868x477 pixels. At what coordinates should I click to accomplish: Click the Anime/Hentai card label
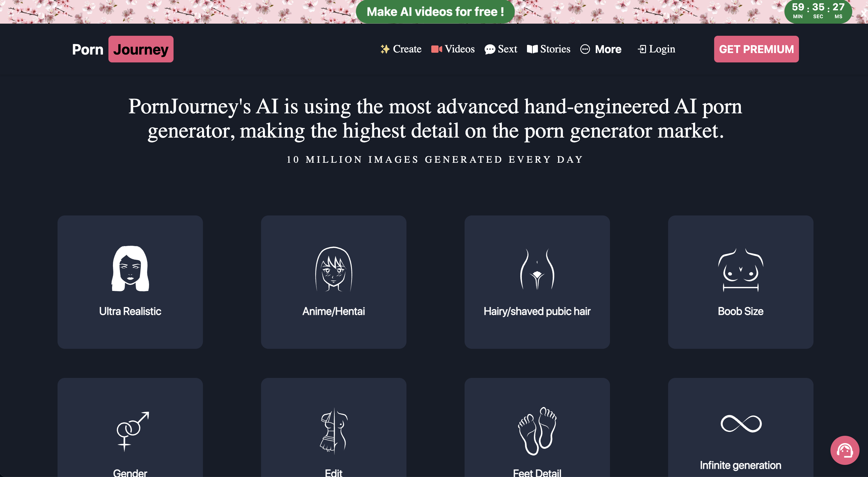[x=333, y=311]
